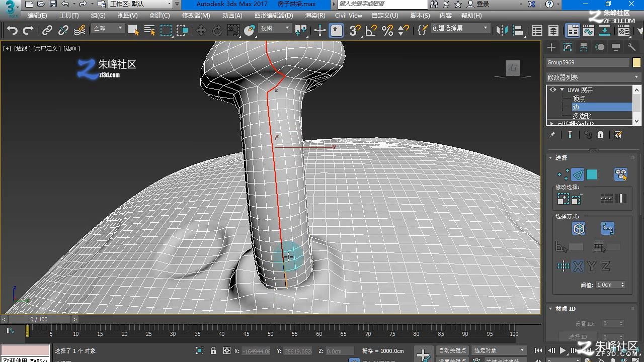Screen dimensions: 644x362
Task: Open the 帮助(H) menu
Action: coord(471,16)
